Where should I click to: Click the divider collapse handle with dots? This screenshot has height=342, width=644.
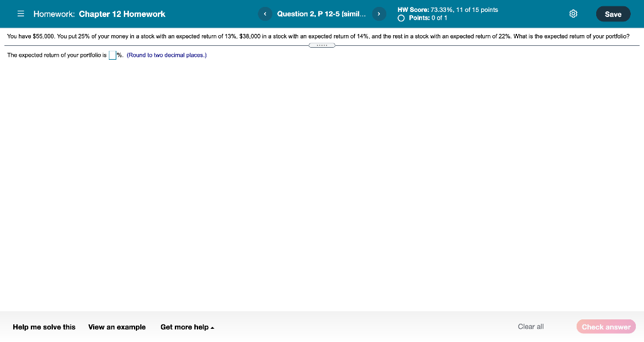tap(322, 45)
